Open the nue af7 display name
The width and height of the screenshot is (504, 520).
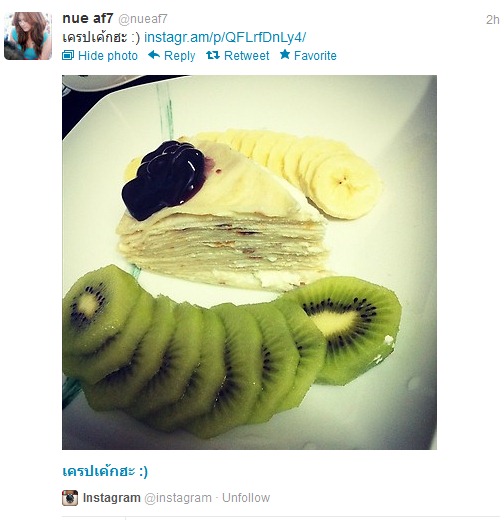click(x=88, y=19)
